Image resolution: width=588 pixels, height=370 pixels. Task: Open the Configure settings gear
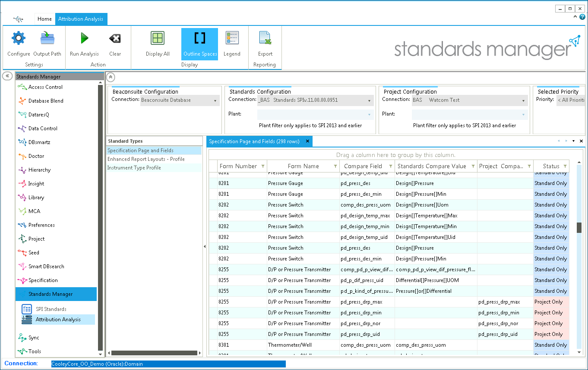(x=19, y=38)
